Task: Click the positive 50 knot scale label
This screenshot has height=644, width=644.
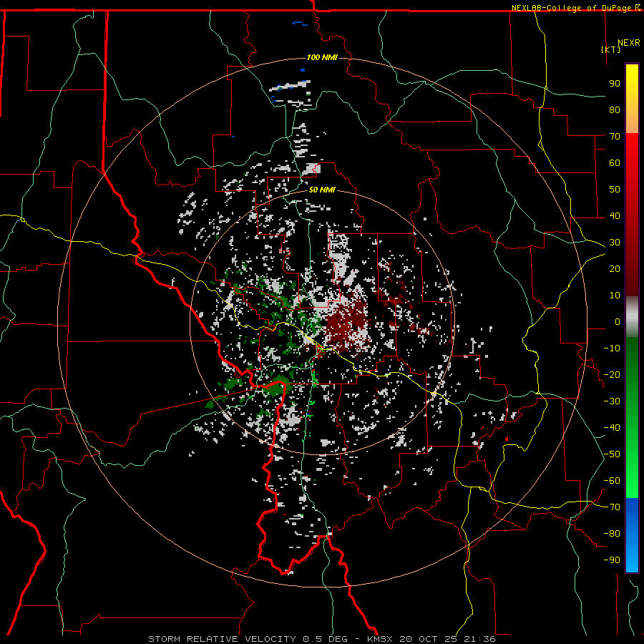Action: [x=615, y=190]
